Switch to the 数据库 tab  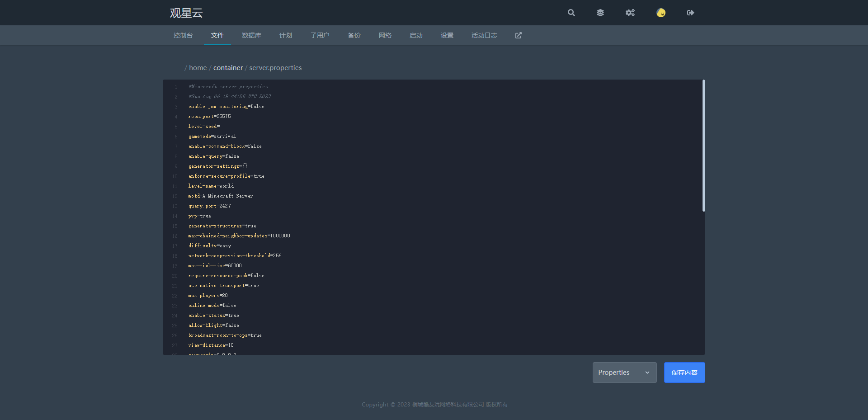click(251, 35)
